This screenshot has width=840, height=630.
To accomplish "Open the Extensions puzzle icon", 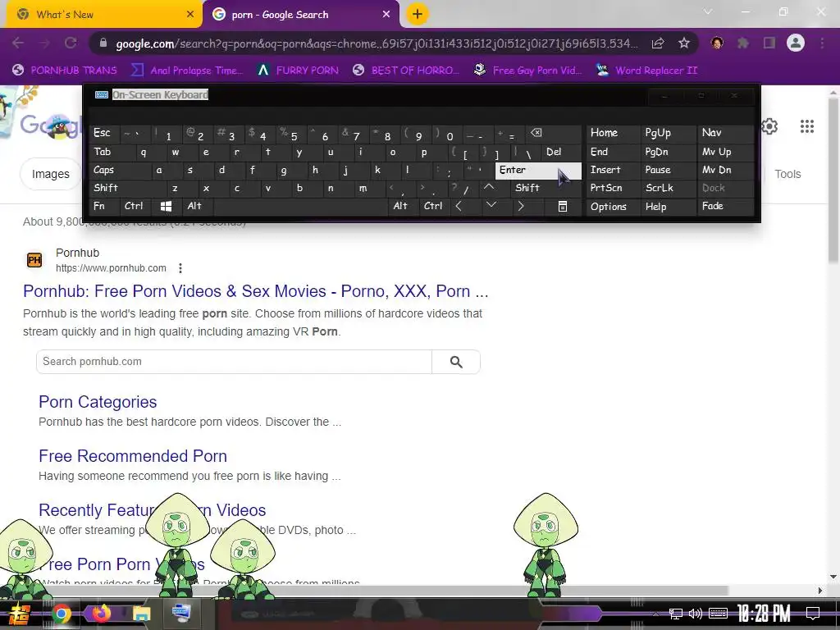I will click(x=743, y=43).
